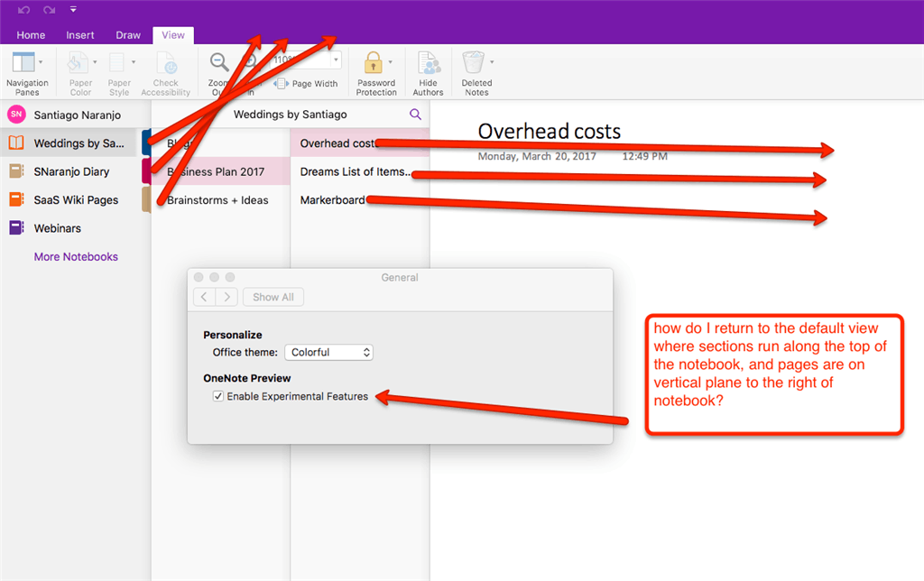Expand the Password Protection dropdown arrow
The width and height of the screenshot is (924, 581).
pos(390,62)
